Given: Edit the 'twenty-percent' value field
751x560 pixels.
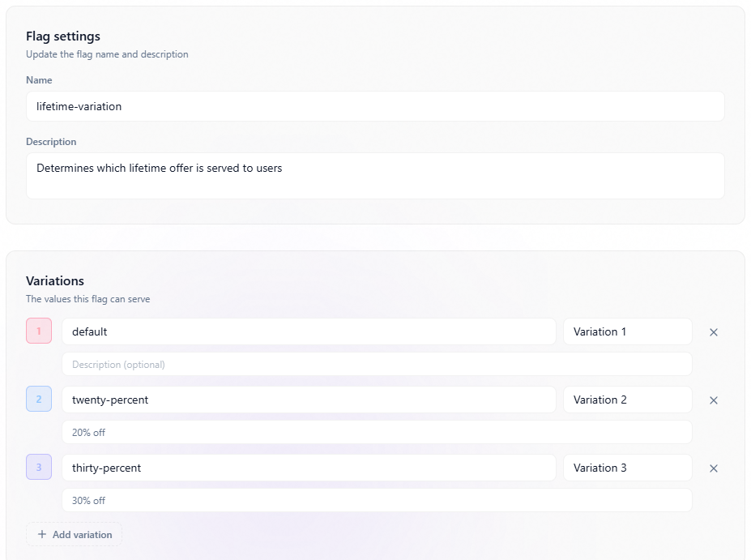Looking at the screenshot, I should pos(309,400).
